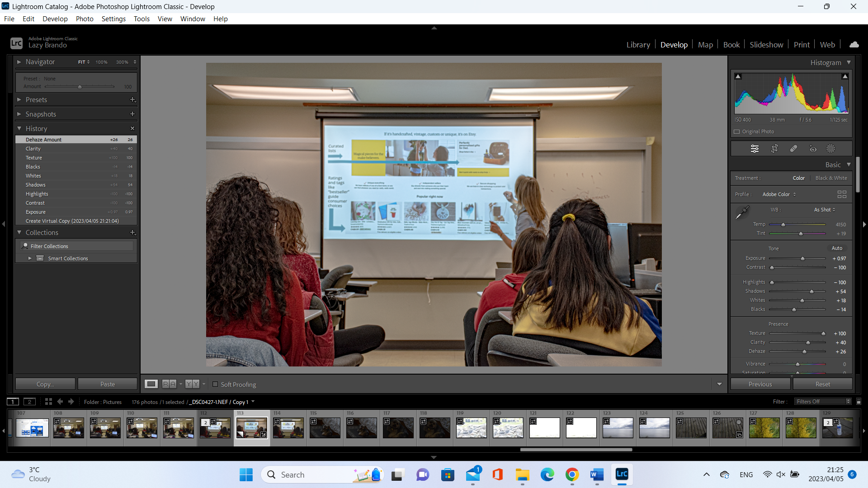868x488 pixels.
Task: Open the Settings menu
Action: coord(113,19)
